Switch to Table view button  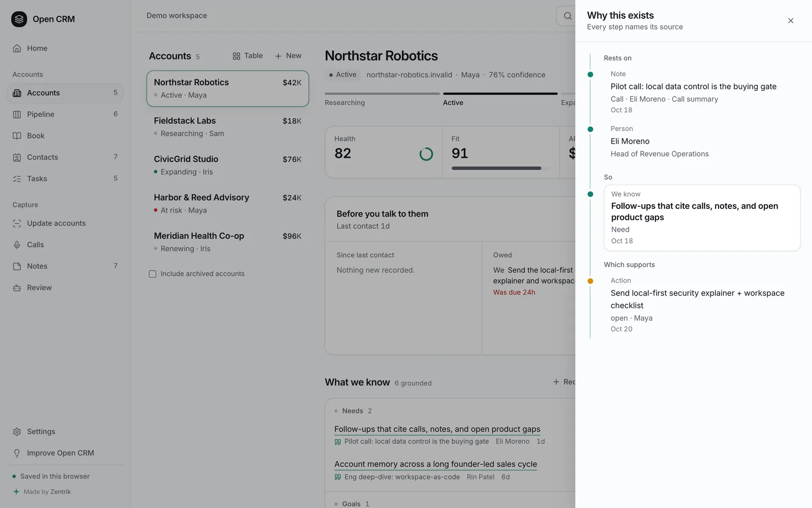click(x=248, y=56)
